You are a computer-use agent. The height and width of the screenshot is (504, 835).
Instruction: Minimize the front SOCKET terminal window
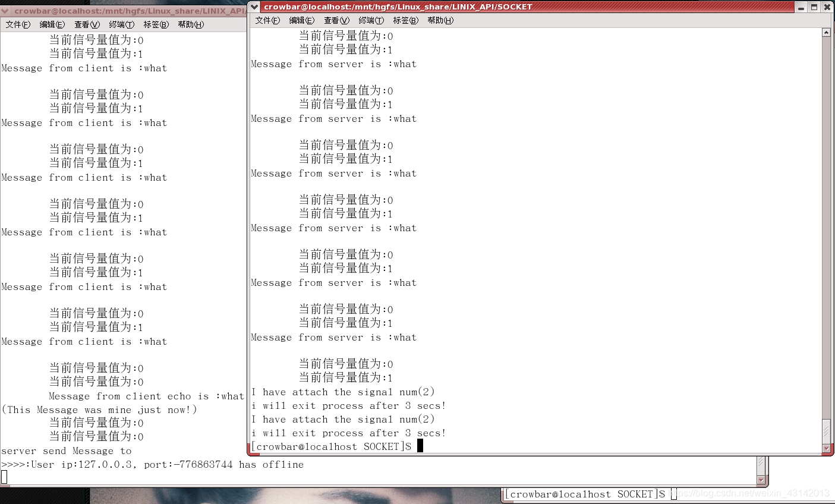coord(801,7)
